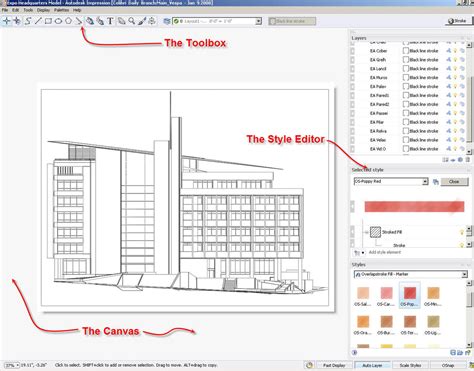
Task: Open the zoom percentage dropdown in status bar
Action: pyautogui.click(x=18, y=365)
